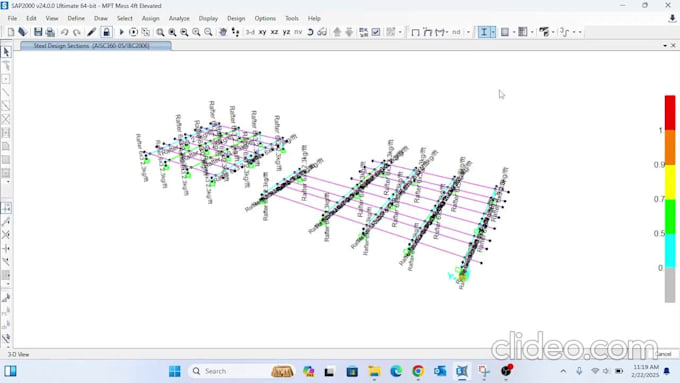680x383 pixels.
Task: Toggle the model lock padlock
Action: 106,32
